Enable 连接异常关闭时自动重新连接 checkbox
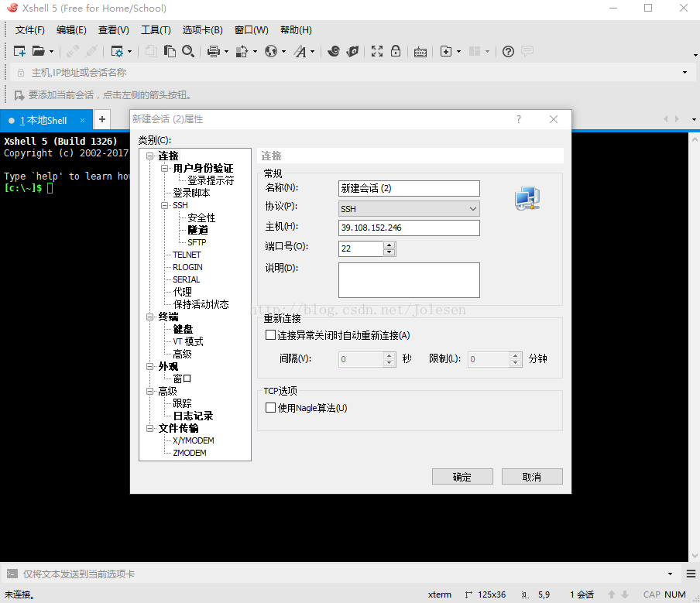700x603 pixels. pos(270,334)
